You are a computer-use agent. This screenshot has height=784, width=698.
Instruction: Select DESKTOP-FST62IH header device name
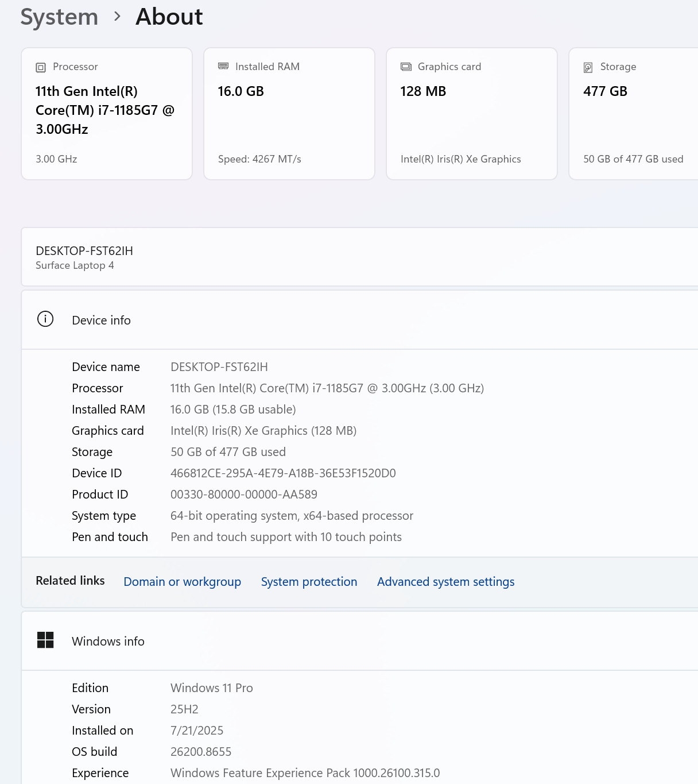pos(84,250)
